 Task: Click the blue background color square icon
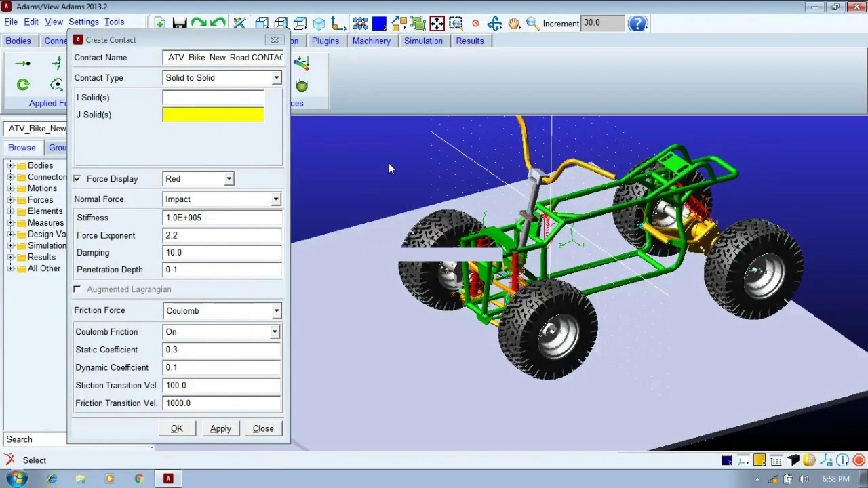coord(379,24)
